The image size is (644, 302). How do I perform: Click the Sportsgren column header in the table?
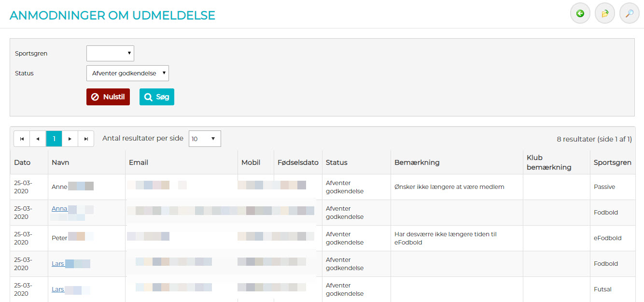(x=612, y=162)
